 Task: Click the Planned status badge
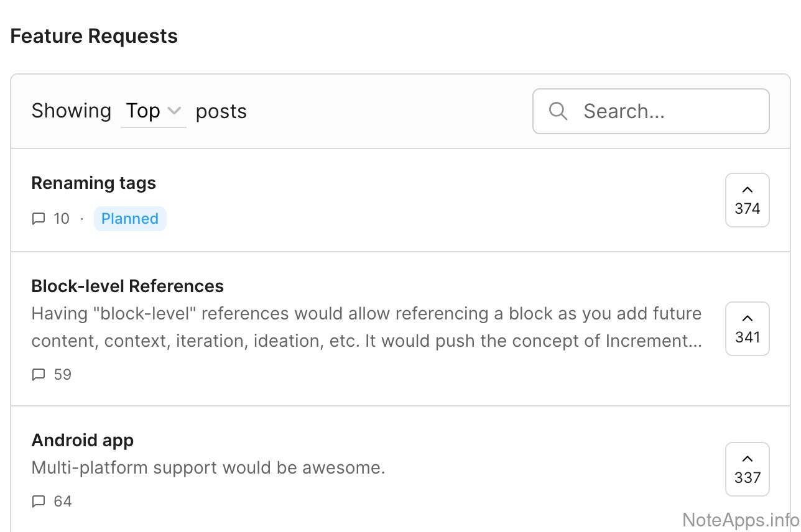130,219
